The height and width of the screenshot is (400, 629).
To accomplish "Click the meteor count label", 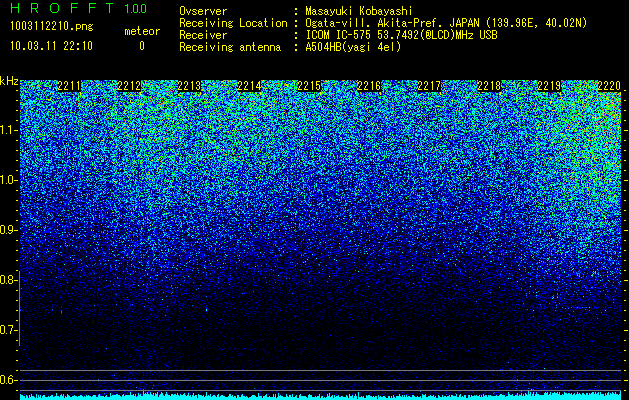I will [142, 31].
